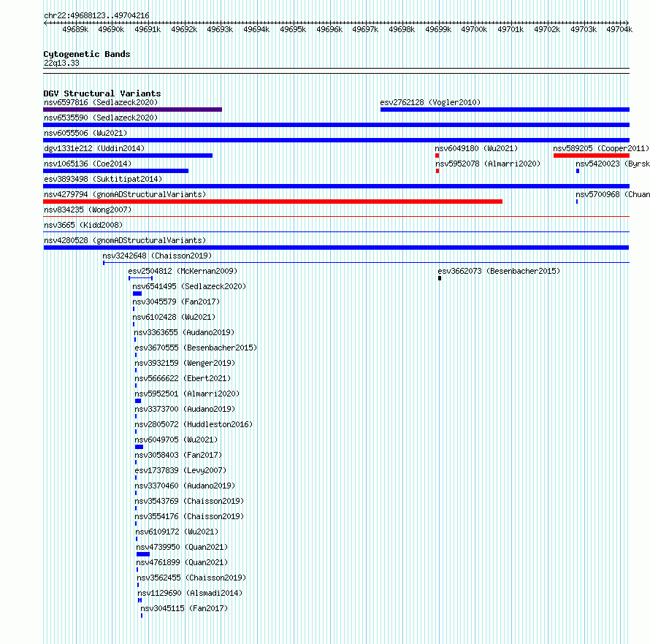650x644 pixels.
Task: Click nsv1129690 (Alsmadi2014) label
Action: point(191,593)
